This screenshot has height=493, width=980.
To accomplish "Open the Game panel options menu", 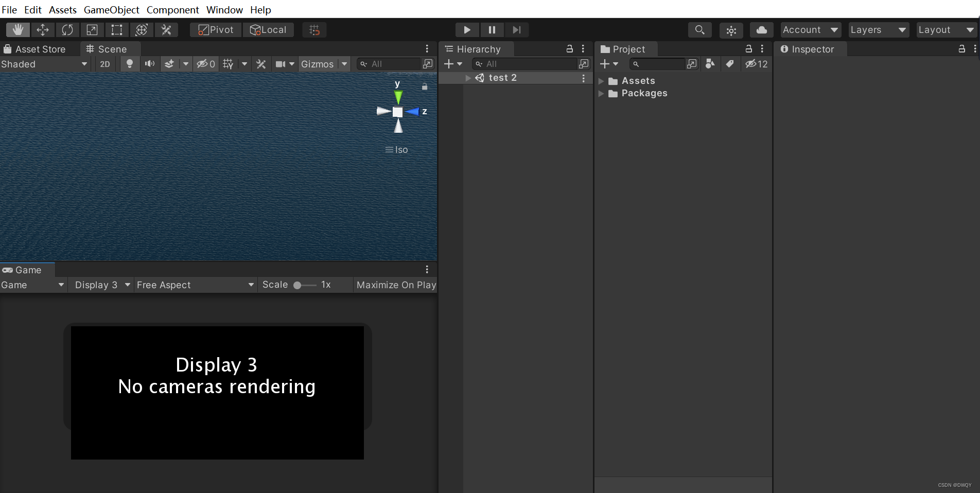I will [x=427, y=270].
